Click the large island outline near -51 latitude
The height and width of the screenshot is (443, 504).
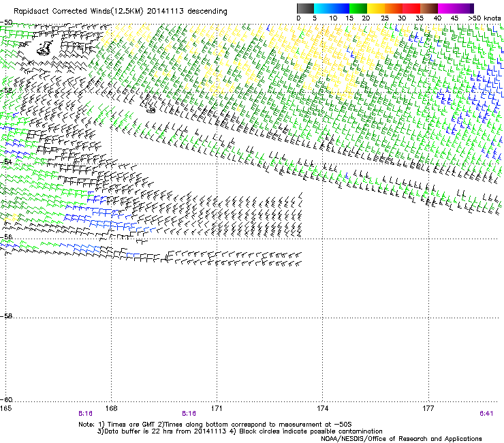(45, 48)
